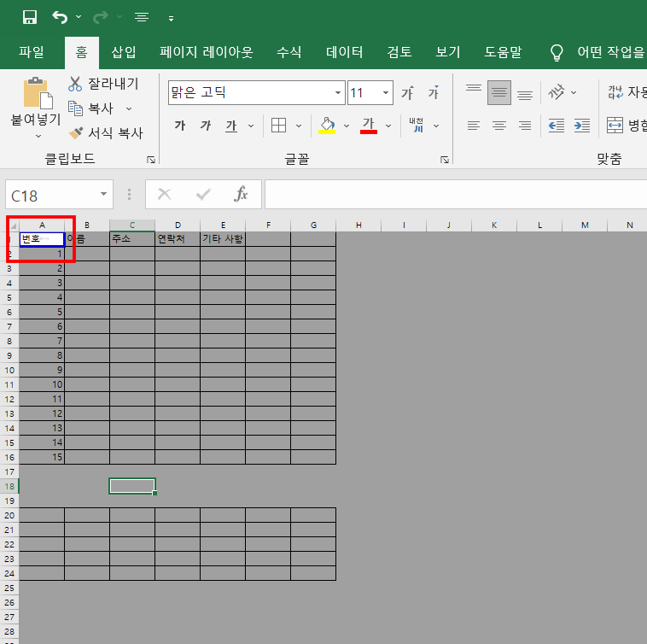Screen dimensions: 647x644
Task: Open the 파일 tab
Action: click(32, 52)
